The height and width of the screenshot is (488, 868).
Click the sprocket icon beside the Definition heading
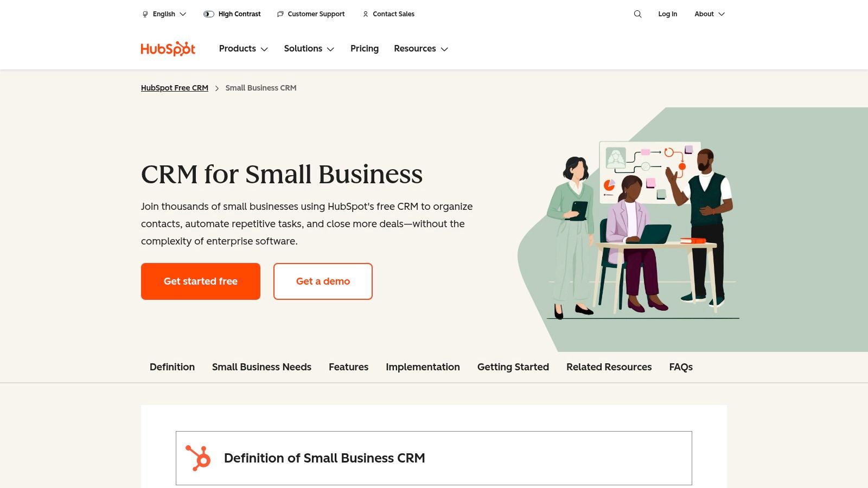click(197, 458)
